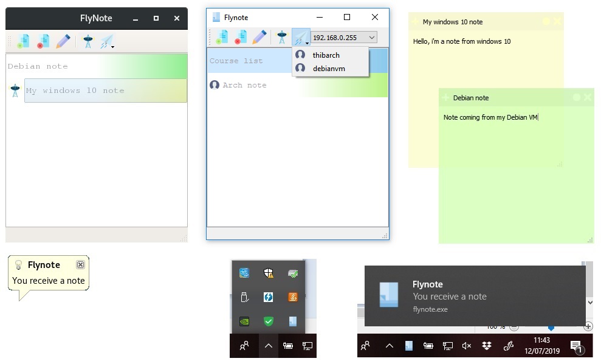The width and height of the screenshot is (601, 364).
Task: Choose 'thibarch' from send menu
Action: point(331,55)
